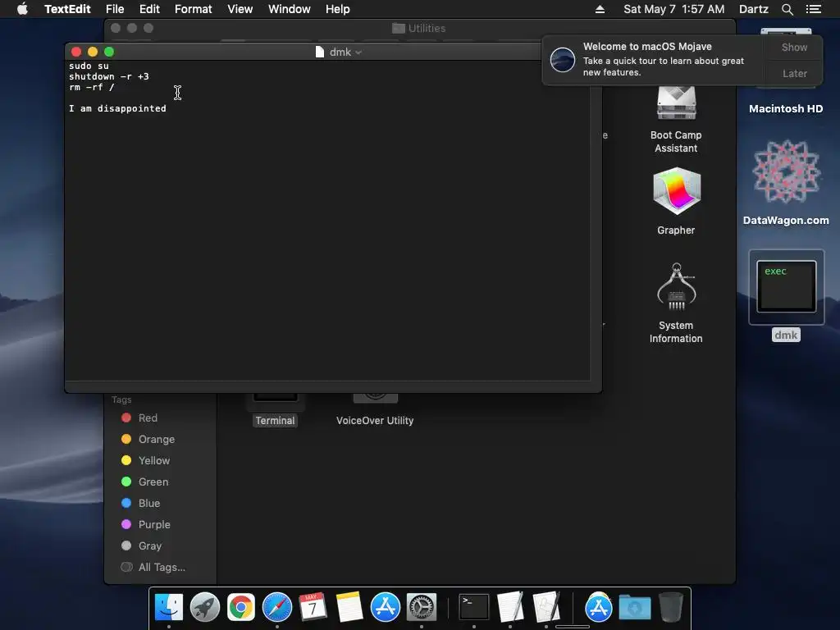
Task: Open Safari compass icon in Dock
Action: (x=277, y=608)
